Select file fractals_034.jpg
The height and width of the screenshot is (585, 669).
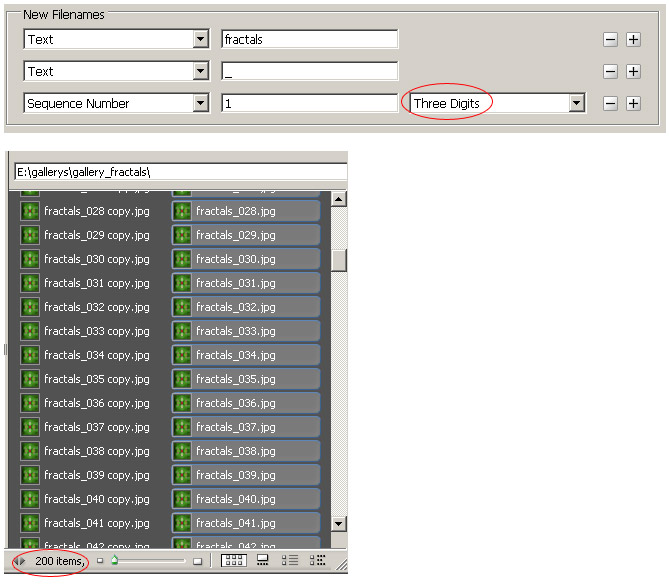click(x=246, y=355)
